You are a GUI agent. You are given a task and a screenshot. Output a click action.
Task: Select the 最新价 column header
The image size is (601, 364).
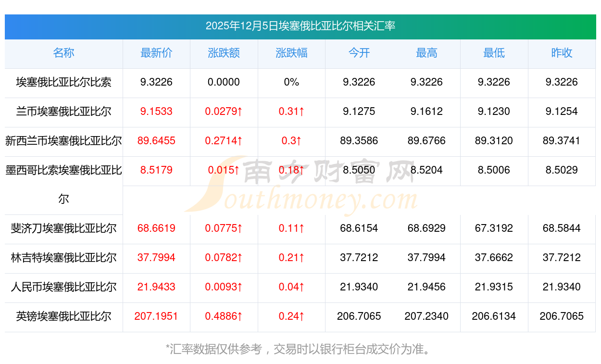[x=156, y=53]
